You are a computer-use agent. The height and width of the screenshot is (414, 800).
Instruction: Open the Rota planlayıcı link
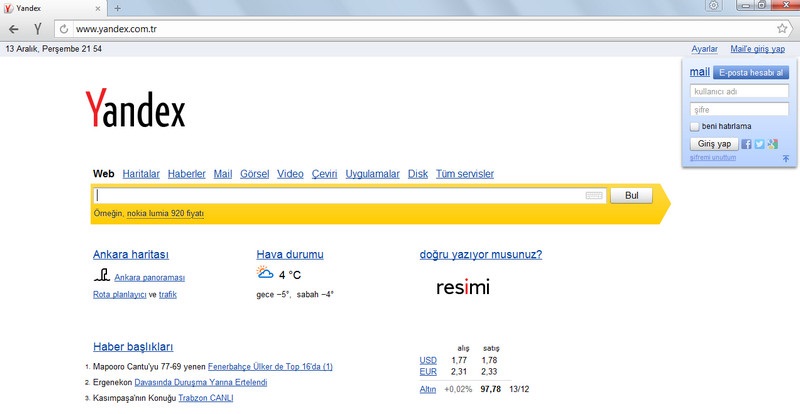coord(119,295)
